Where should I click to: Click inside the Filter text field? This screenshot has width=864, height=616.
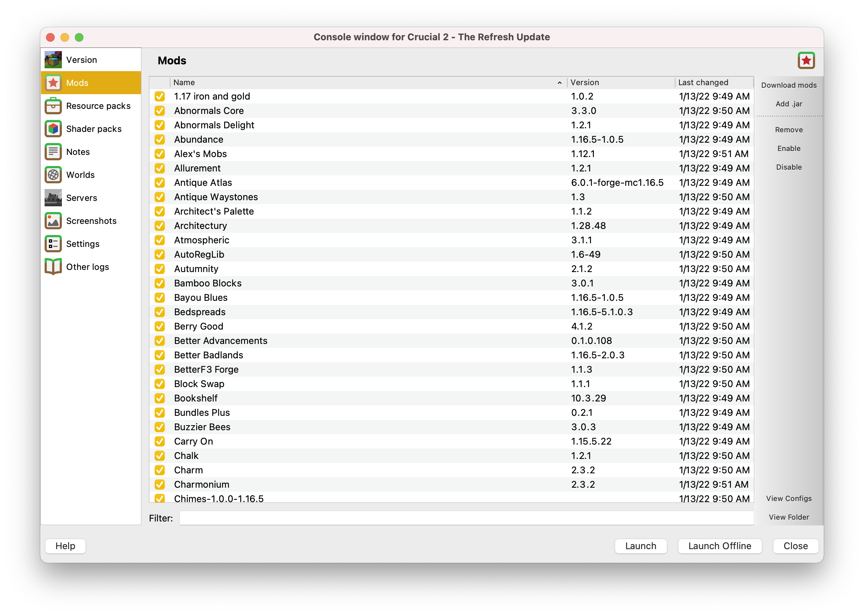466,518
